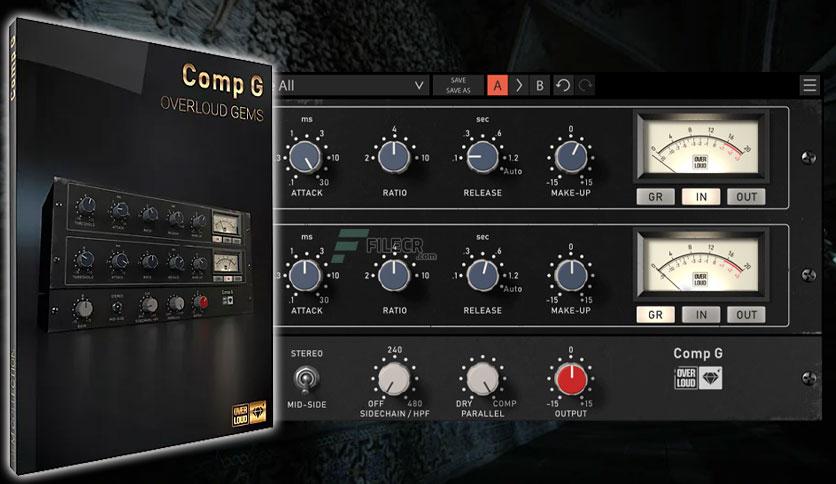Screen dimensions: 836x484
Task: Select IN on the lower meter
Action: click(x=701, y=314)
